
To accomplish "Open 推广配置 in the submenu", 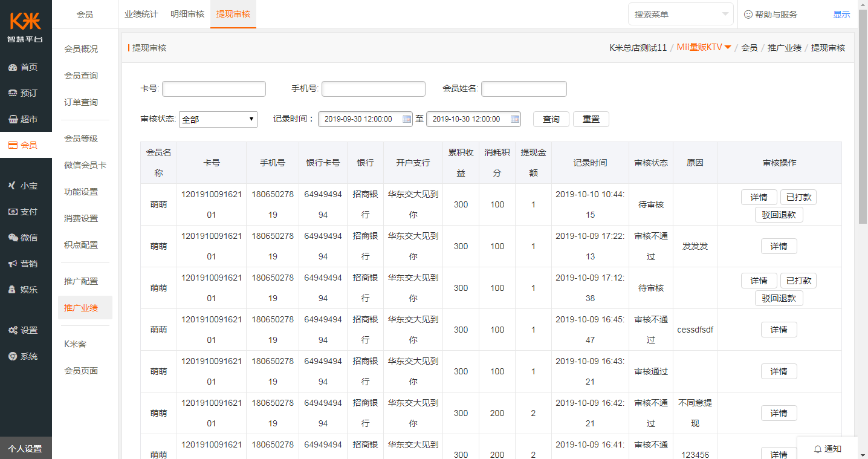I will [81, 281].
